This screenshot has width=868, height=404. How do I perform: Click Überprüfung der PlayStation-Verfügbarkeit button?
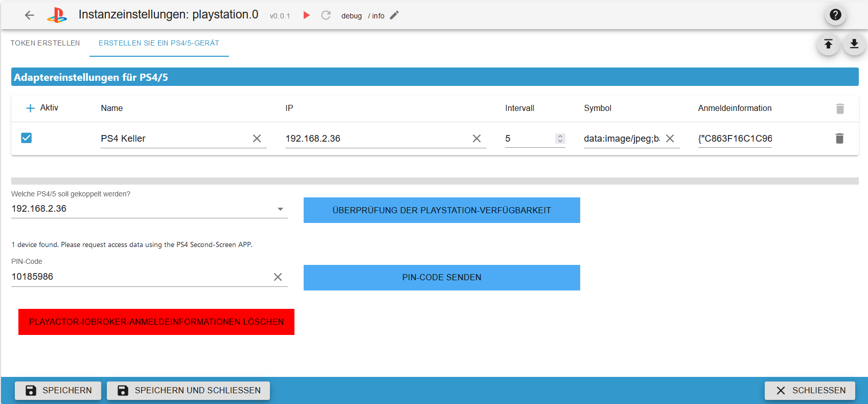click(442, 210)
